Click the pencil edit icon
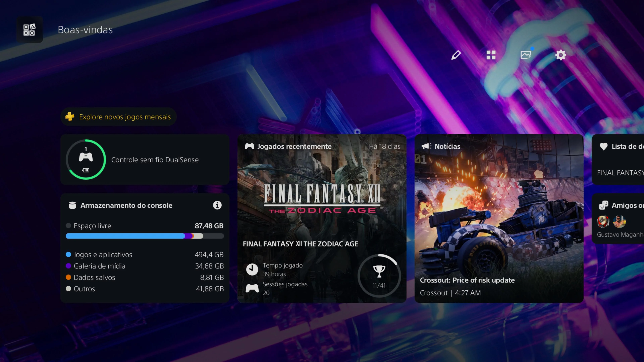Image resolution: width=644 pixels, height=362 pixels. click(x=456, y=55)
